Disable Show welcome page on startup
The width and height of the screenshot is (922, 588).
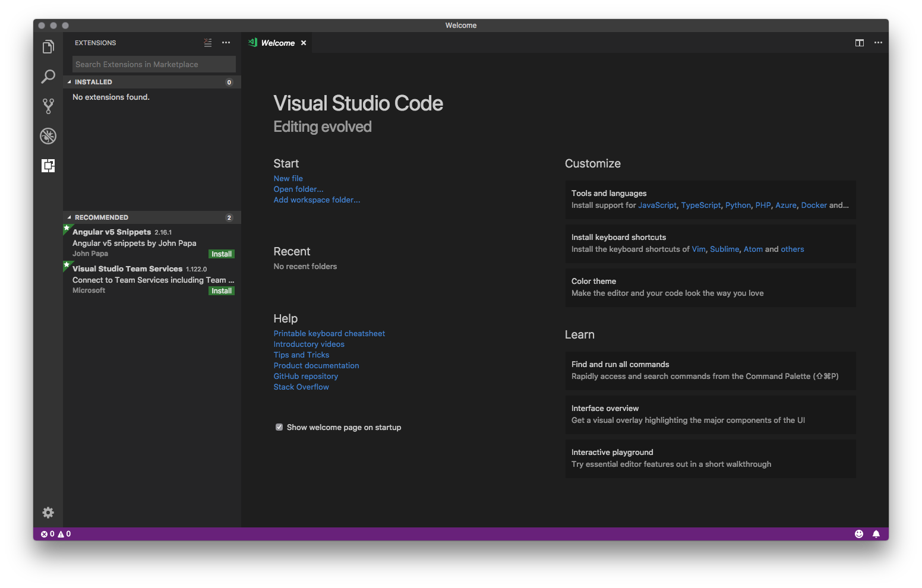279,427
